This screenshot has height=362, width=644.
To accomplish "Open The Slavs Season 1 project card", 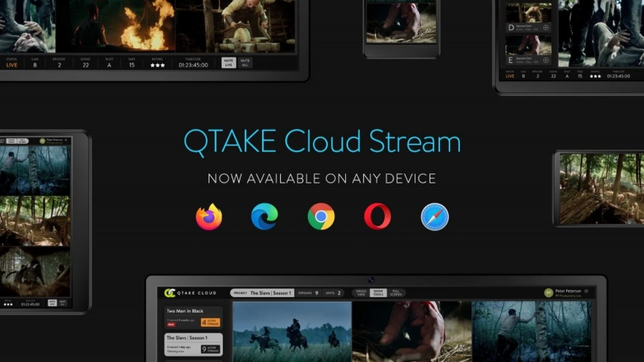I will pos(194,344).
